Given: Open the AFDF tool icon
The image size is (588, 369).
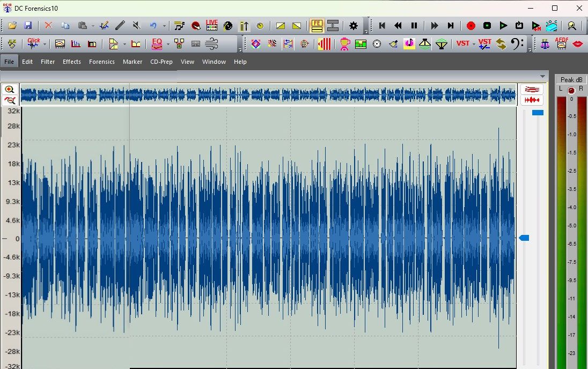Looking at the screenshot, I should [561, 43].
